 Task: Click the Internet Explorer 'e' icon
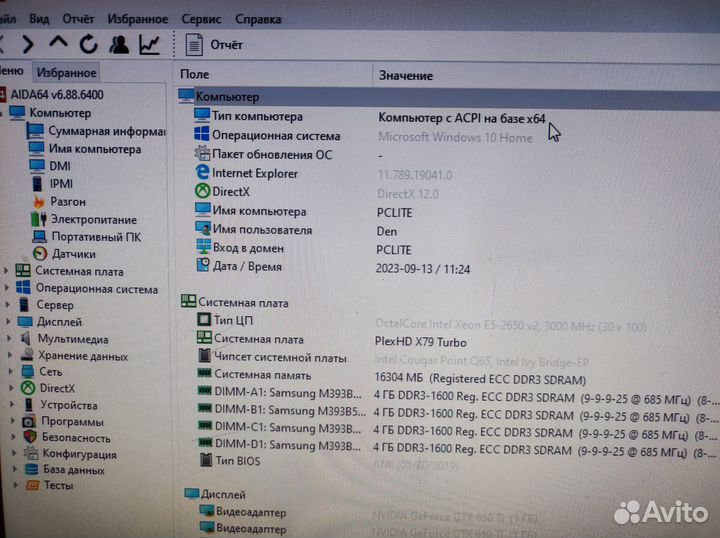(202, 172)
